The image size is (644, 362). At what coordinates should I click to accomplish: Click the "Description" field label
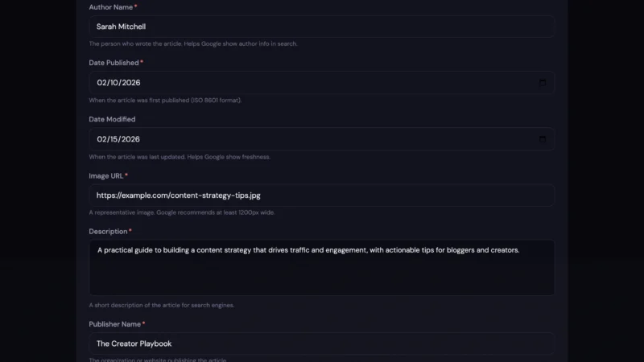(108, 232)
